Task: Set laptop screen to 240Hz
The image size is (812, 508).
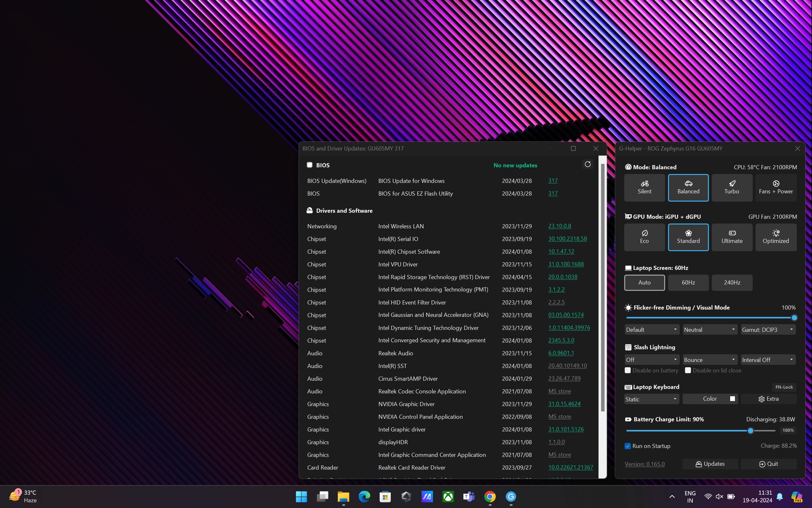Action: [732, 283]
